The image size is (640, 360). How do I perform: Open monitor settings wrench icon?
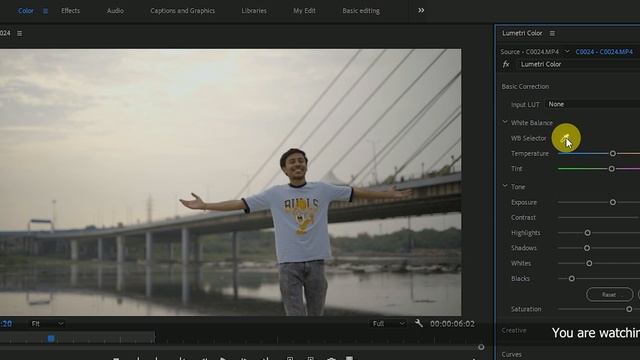click(x=418, y=323)
